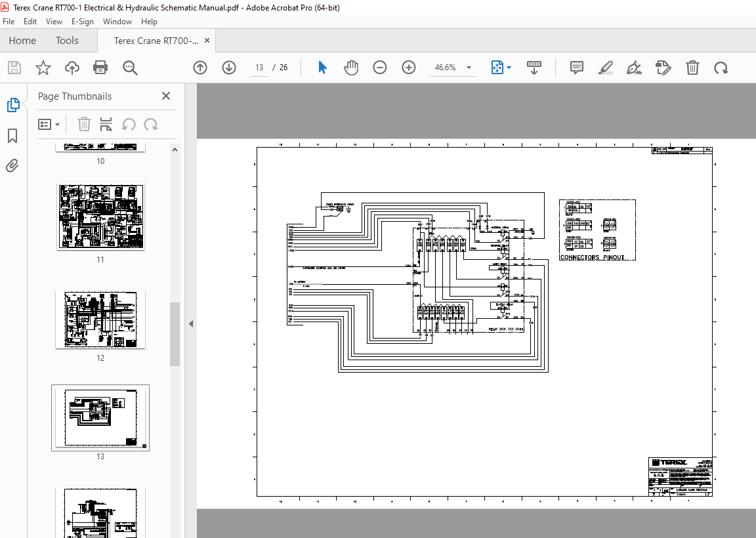Select the Hand tool

pyautogui.click(x=351, y=67)
